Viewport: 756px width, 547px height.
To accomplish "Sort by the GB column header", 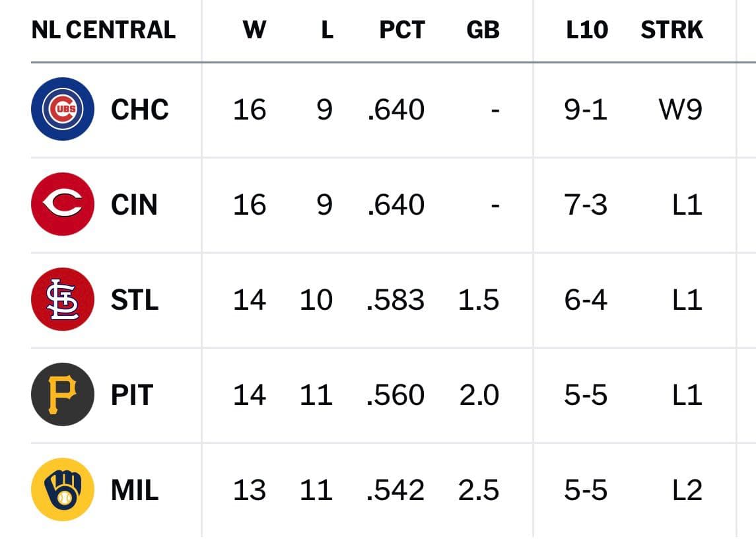I will (x=483, y=30).
